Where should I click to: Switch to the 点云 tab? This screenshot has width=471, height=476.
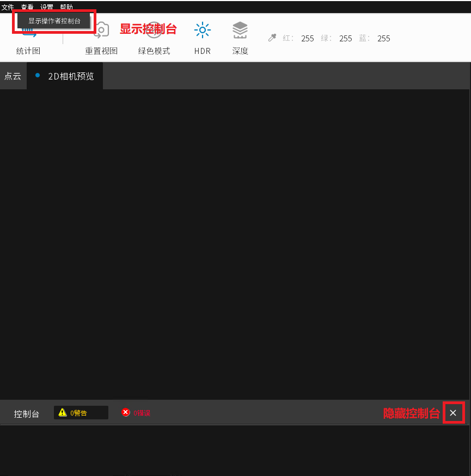click(x=13, y=76)
